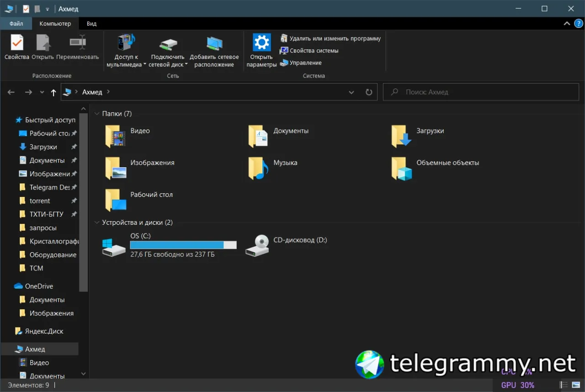Open the address bar history dropdown

coord(351,92)
